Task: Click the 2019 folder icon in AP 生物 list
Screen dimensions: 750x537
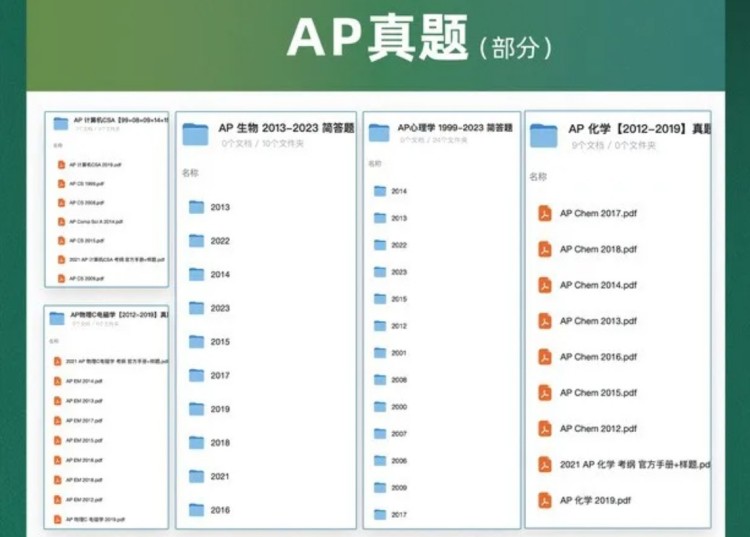Action: point(196,409)
